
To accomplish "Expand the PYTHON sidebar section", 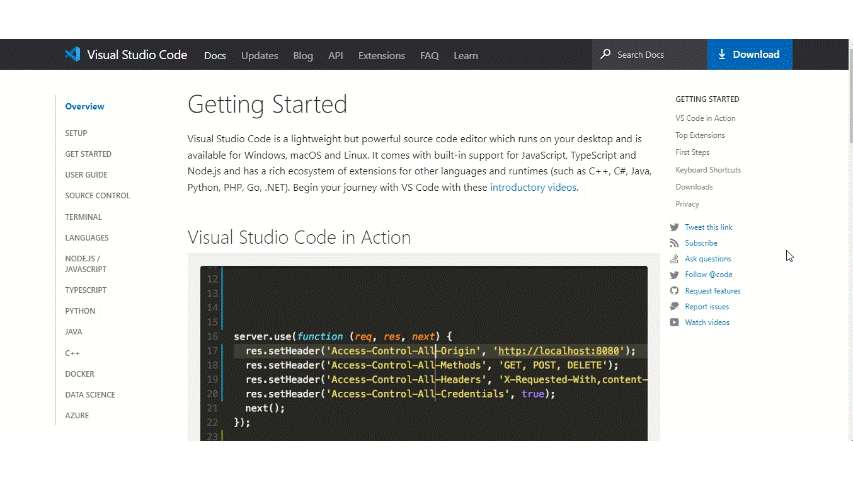I will tap(80, 311).
